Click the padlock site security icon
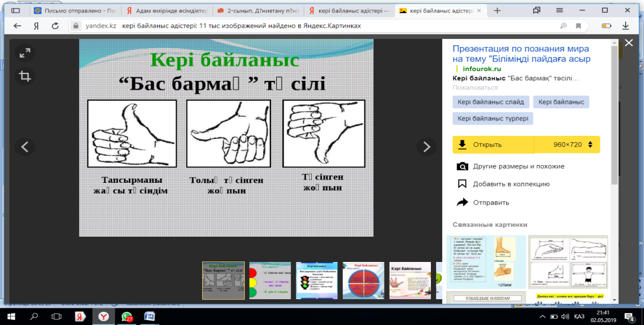 75,26
